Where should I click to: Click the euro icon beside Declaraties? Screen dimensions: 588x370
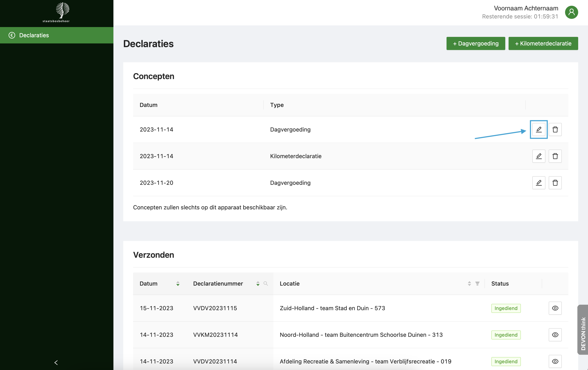12,35
